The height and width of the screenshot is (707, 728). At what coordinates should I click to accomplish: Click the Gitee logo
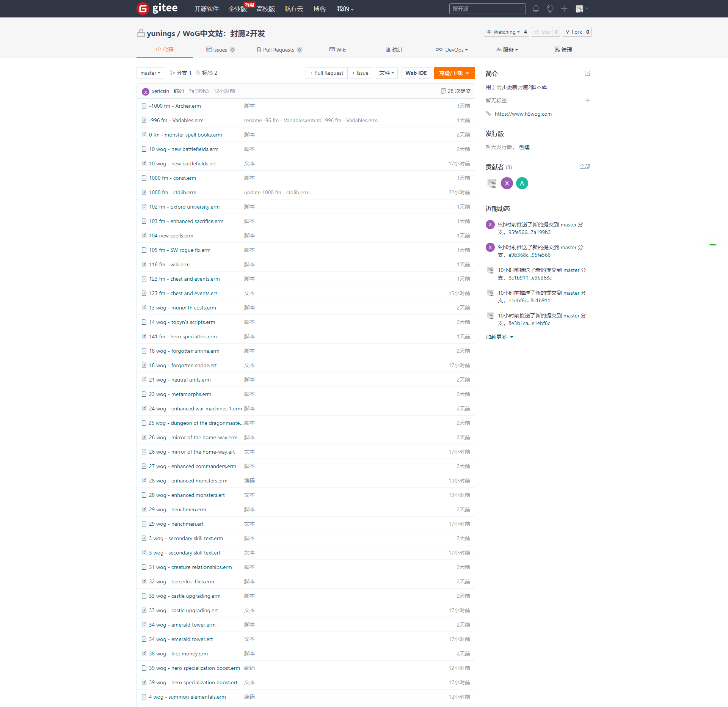[x=157, y=8]
